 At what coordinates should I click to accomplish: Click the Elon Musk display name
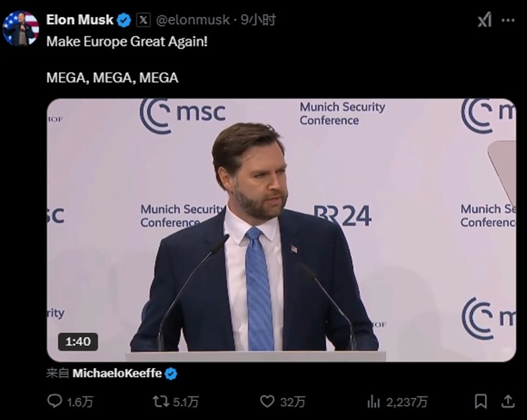tap(79, 20)
